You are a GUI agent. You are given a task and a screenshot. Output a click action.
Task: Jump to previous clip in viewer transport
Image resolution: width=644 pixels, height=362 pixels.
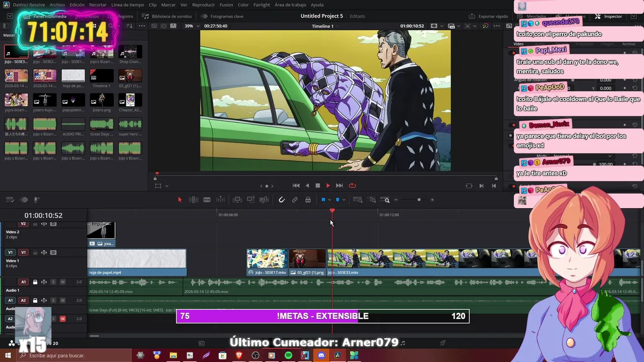pyautogui.click(x=296, y=186)
